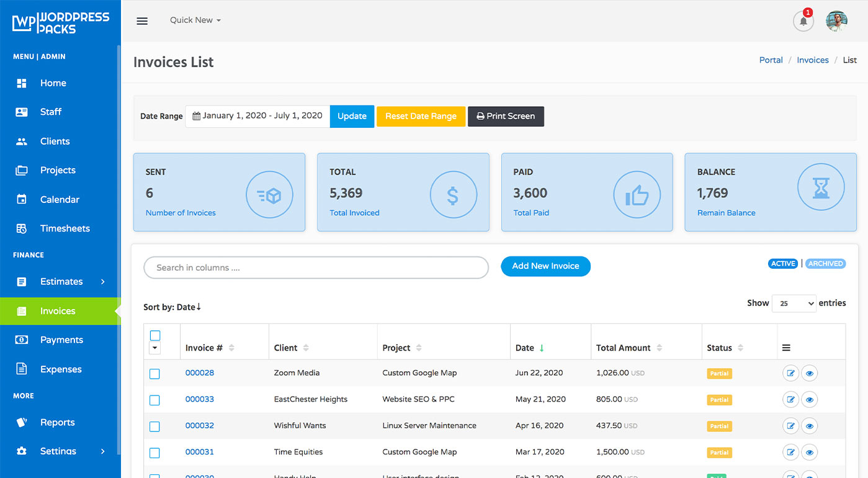Click inside the Search in columns field

316,268
